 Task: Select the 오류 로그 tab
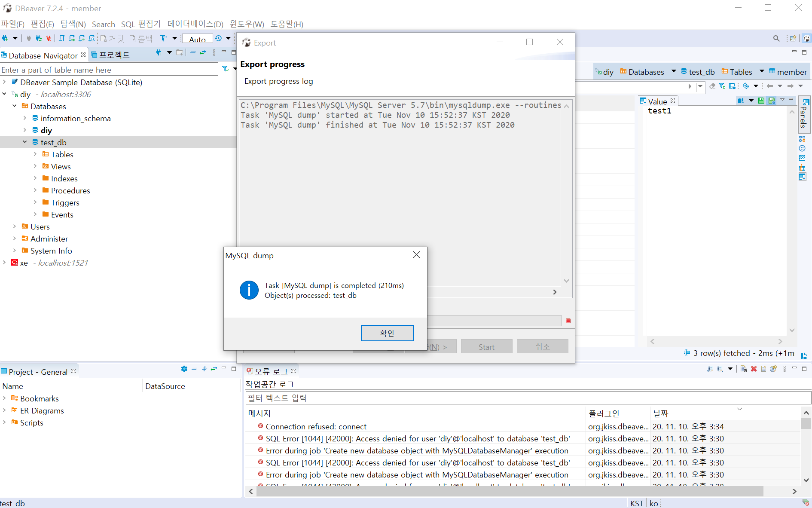click(271, 371)
